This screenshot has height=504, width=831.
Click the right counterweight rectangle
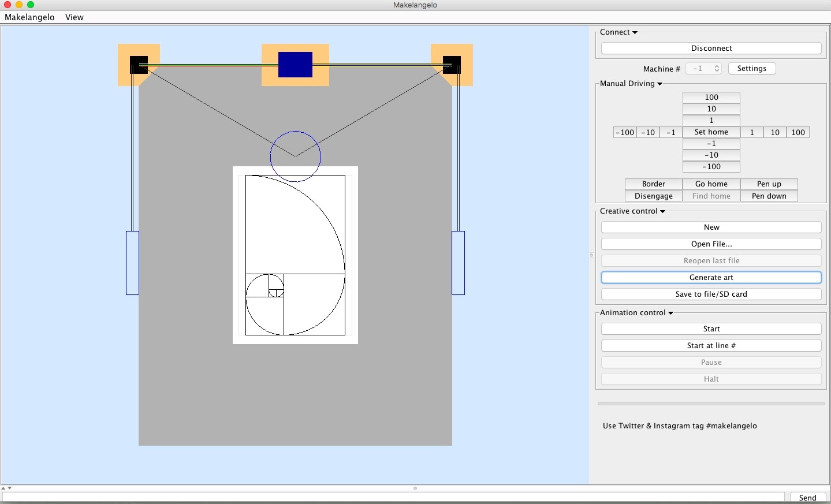pyautogui.click(x=458, y=263)
